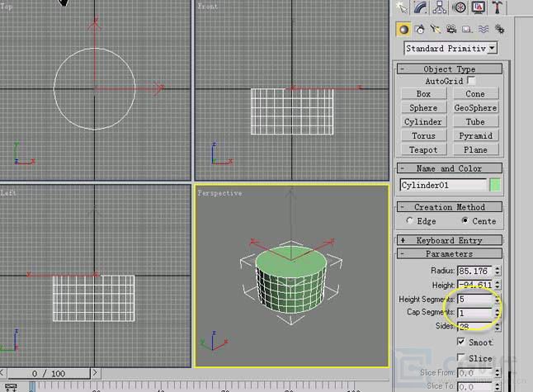The image size is (533, 392).
Task: Collapse the Name and Color rollout
Action: pyautogui.click(x=450, y=168)
